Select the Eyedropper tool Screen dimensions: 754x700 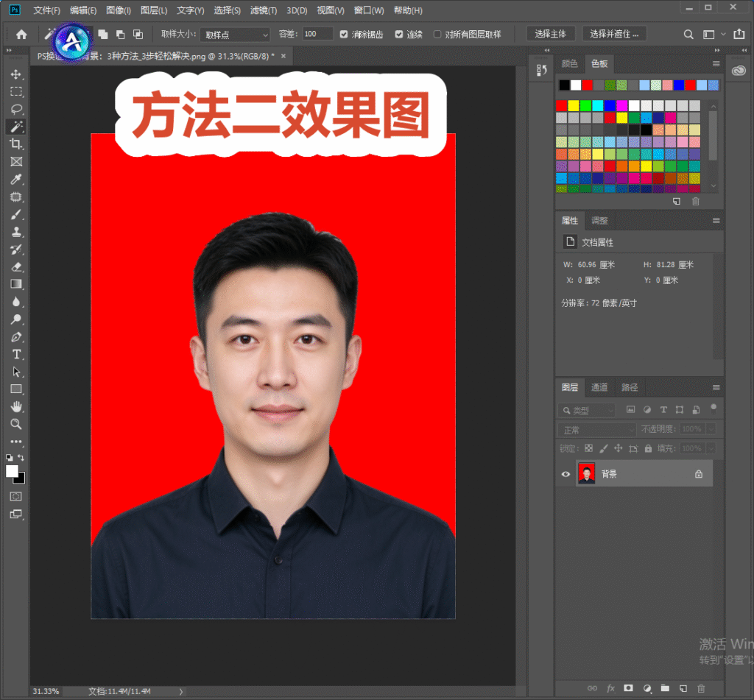click(x=16, y=180)
